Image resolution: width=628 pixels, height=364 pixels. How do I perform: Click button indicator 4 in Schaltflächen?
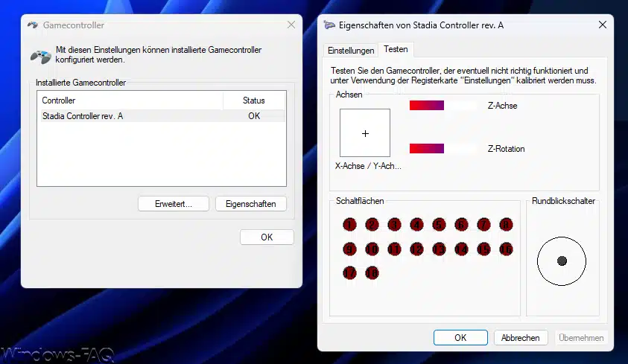tap(417, 225)
